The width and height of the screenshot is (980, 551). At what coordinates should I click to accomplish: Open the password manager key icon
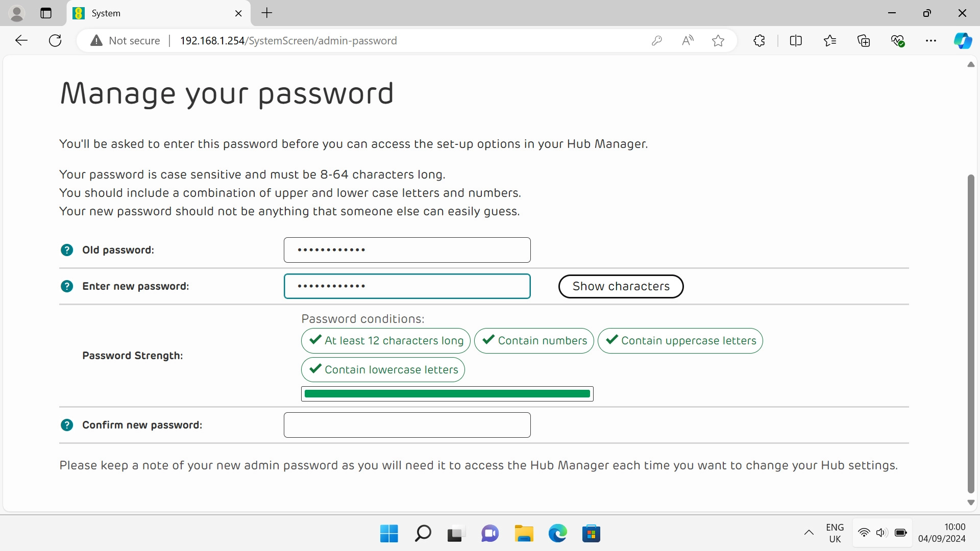(657, 41)
